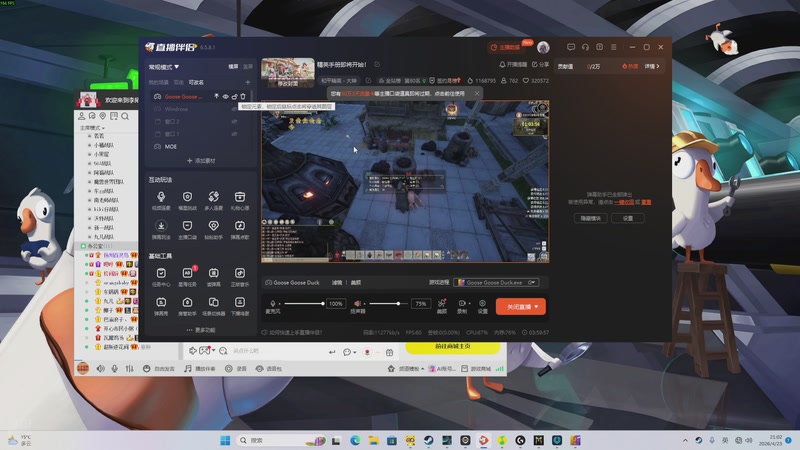
Task: Click the rose gift icon in chat window
Action: click(x=367, y=352)
